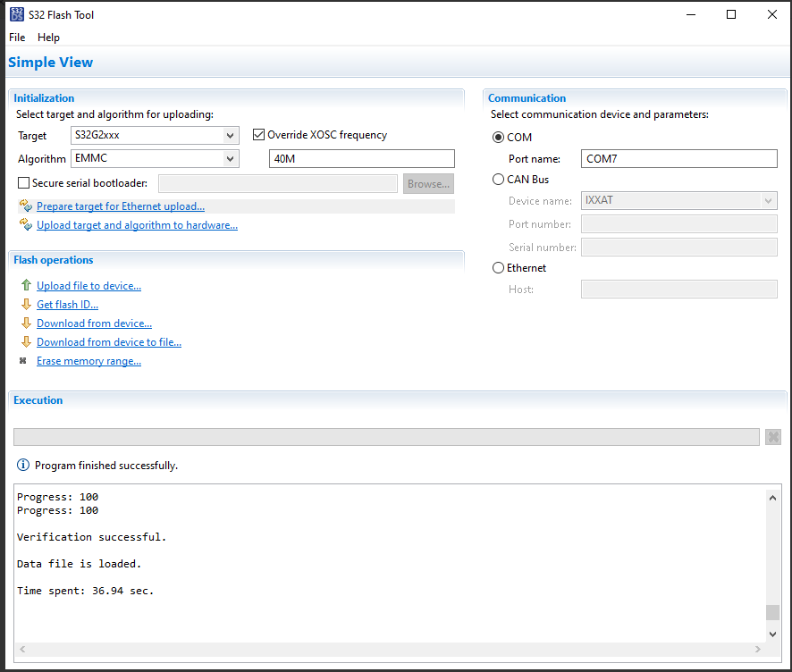This screenshot has height=672, width=792.
Task: Click the log output vertical scrollbar thumb
Action: 772,612
